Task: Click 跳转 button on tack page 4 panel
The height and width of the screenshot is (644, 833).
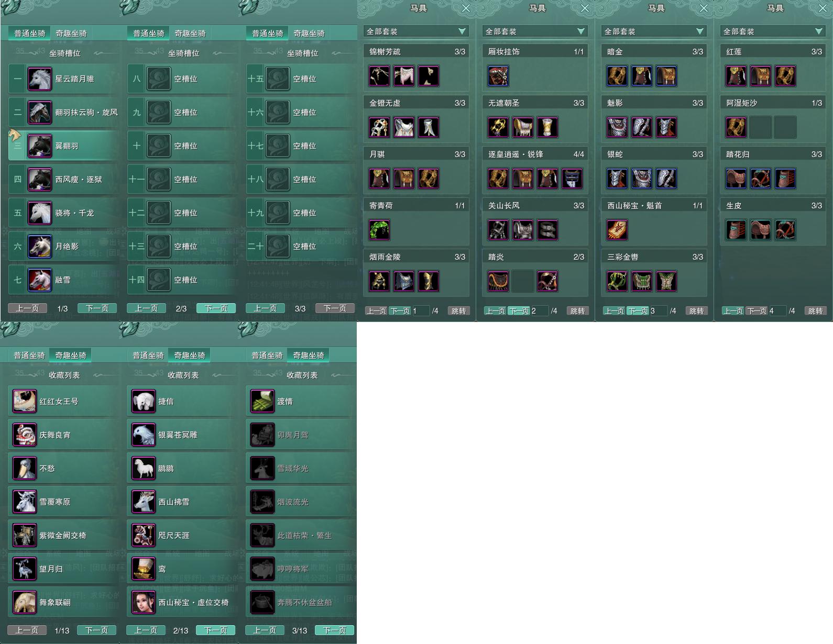Action: tap(815, 311)
